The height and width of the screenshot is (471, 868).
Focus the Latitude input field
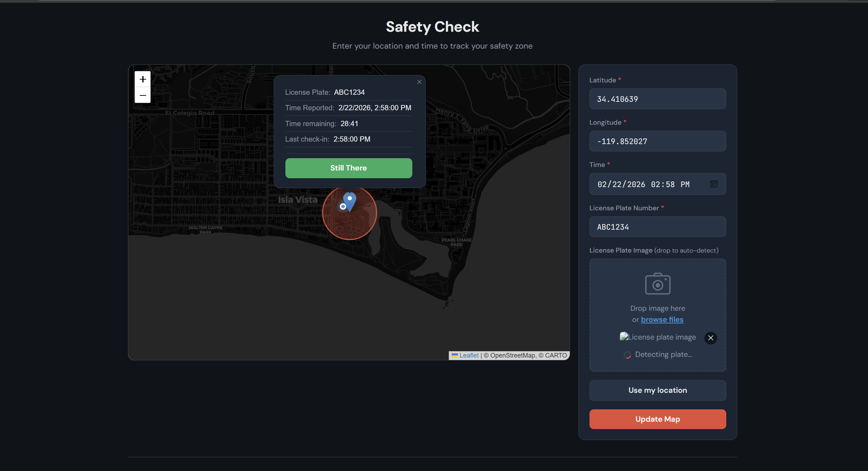pos(658,99)
